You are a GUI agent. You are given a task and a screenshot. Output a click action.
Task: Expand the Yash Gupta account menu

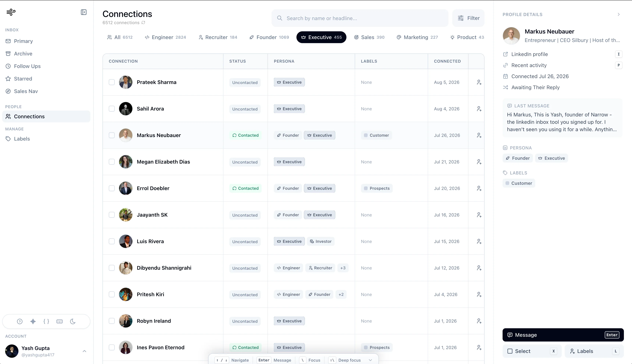pyautogui.click(x=84, y=351)
